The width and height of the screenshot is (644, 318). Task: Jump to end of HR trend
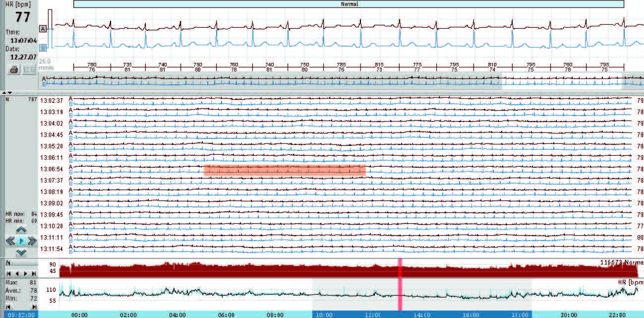point(33,307)
